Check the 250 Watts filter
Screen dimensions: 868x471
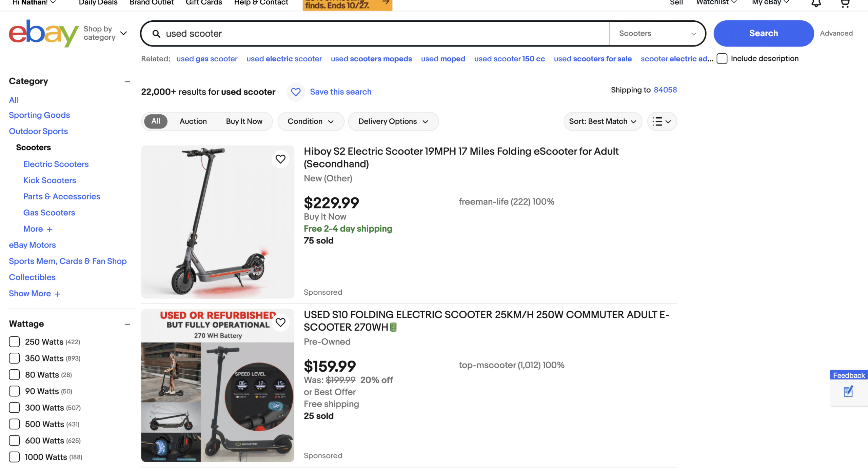[x=14, y=342]
